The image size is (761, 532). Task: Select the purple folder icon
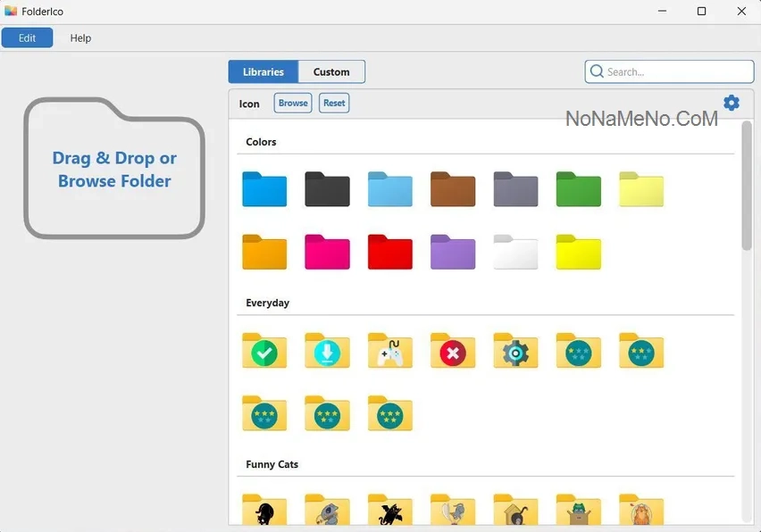click(x=453, y=253)
